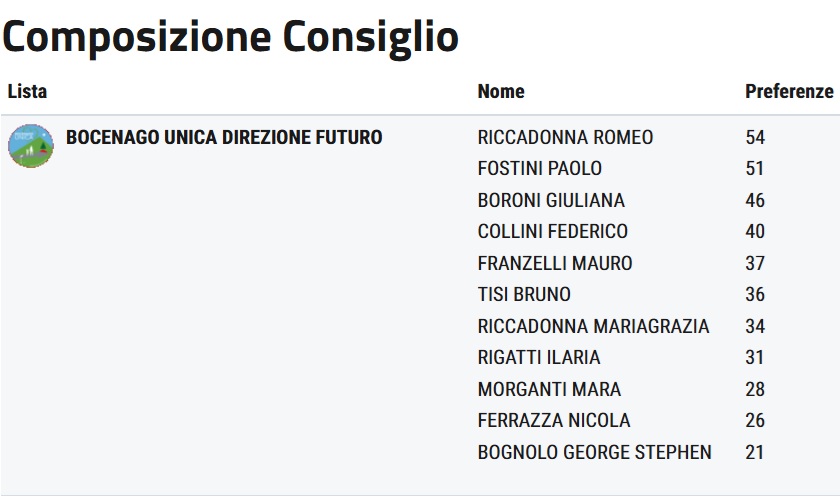Image resolution: width=840 pixels, height=500 pixels.
Task: Select the name RICCADONNA ROMEO
Action: (x=565, y=137)
